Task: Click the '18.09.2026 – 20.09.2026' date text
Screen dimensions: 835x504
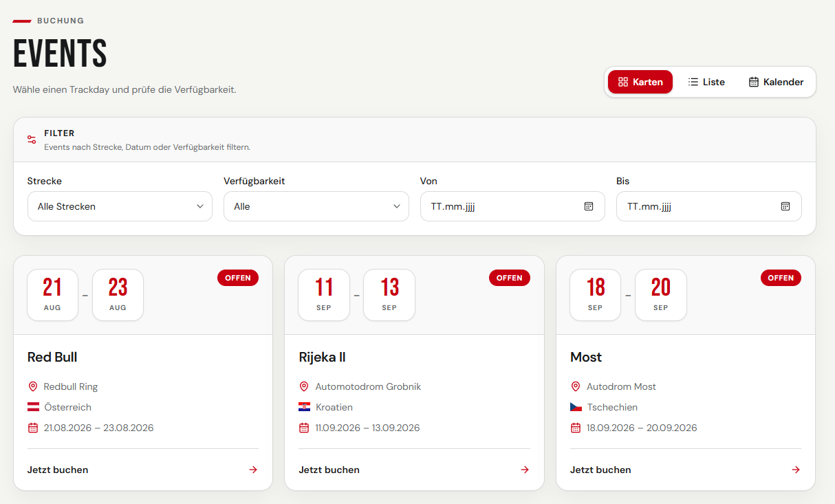Action: (x=642, y=428)
